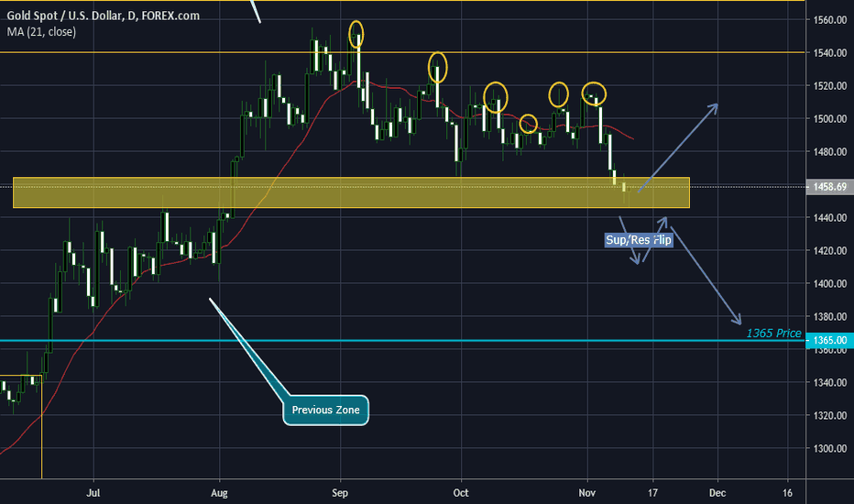The width and height of the screenshot is (854, 504).
Task: Click the 1300.00 price axis label
Action: (x=830, y=448)
